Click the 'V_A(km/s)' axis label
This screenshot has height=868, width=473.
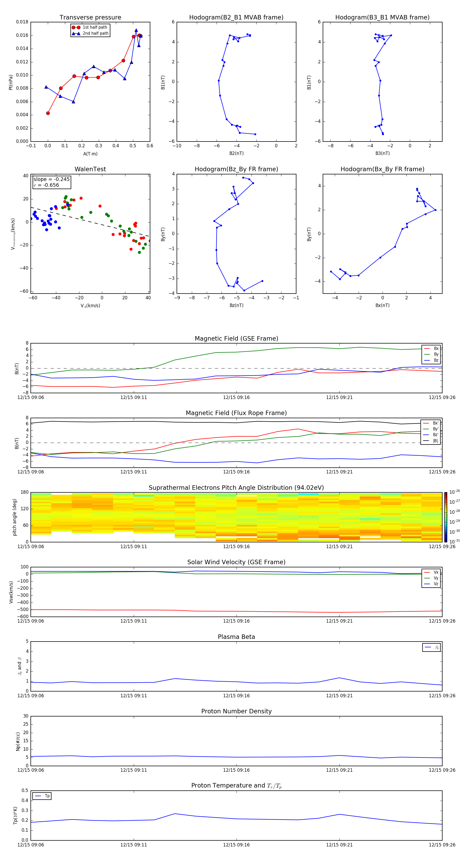point(90,306)
